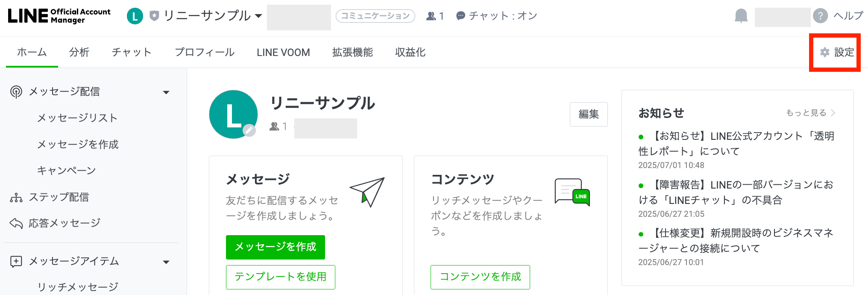
Task: Open Step Delivery via the hierarchy icon
Action: coord(16,198)
